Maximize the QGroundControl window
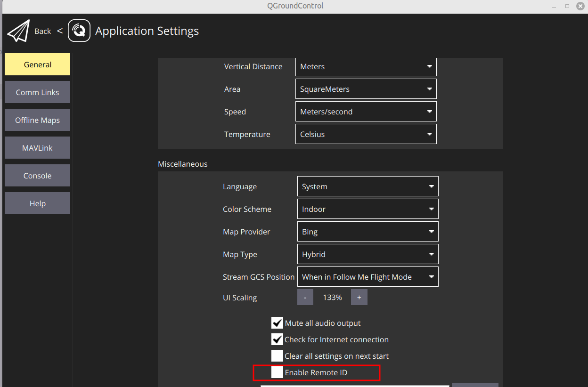This screenshot has width=588, height=387. [567, 6]
